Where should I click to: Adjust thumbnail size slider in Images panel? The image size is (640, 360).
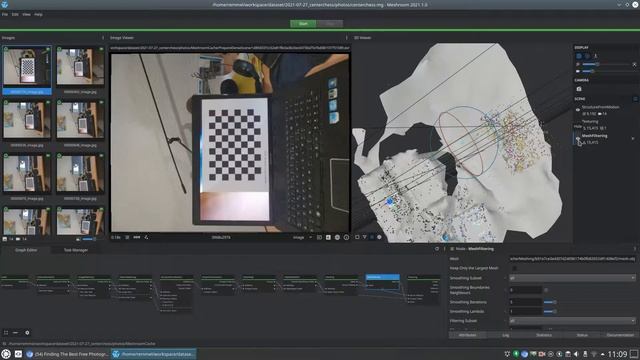point(88,239)
